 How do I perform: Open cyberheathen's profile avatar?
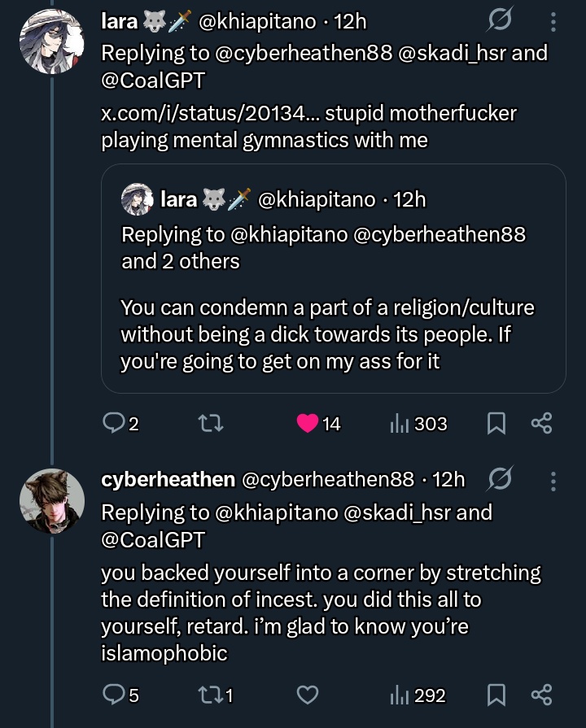(x=53, y=501)
